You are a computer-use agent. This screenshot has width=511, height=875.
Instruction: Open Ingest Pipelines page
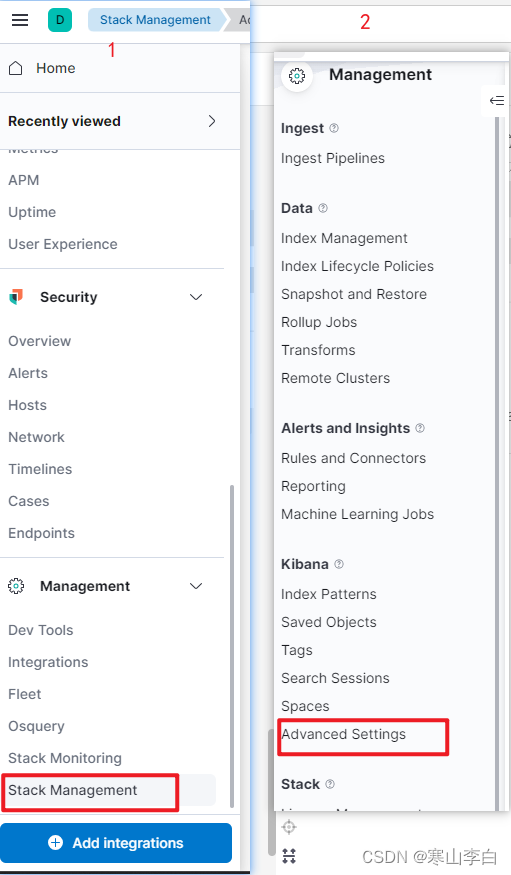point(333,158)
